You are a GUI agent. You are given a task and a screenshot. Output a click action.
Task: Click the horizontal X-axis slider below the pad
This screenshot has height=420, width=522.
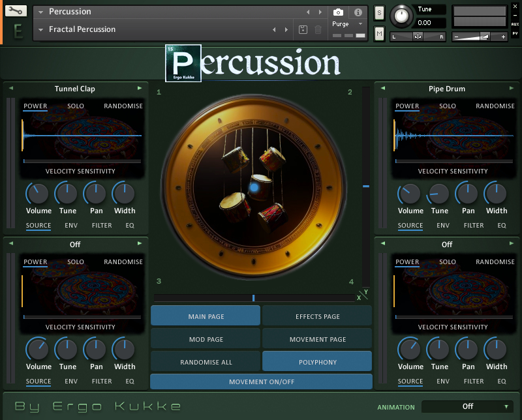pos(254,298)
